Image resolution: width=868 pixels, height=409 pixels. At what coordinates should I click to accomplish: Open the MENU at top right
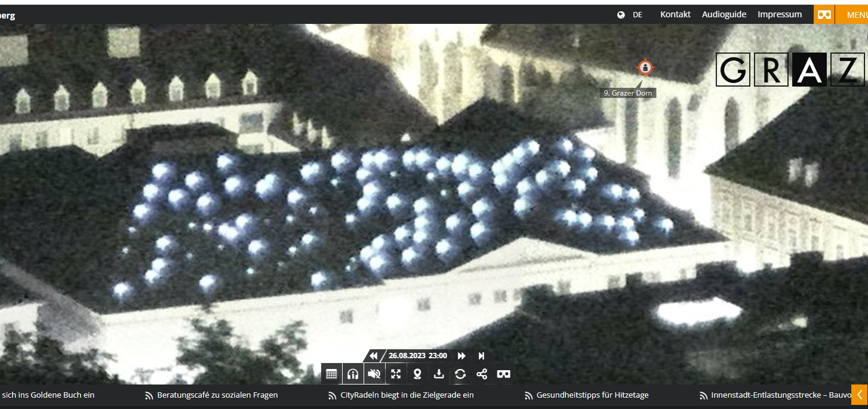[857, 14]
